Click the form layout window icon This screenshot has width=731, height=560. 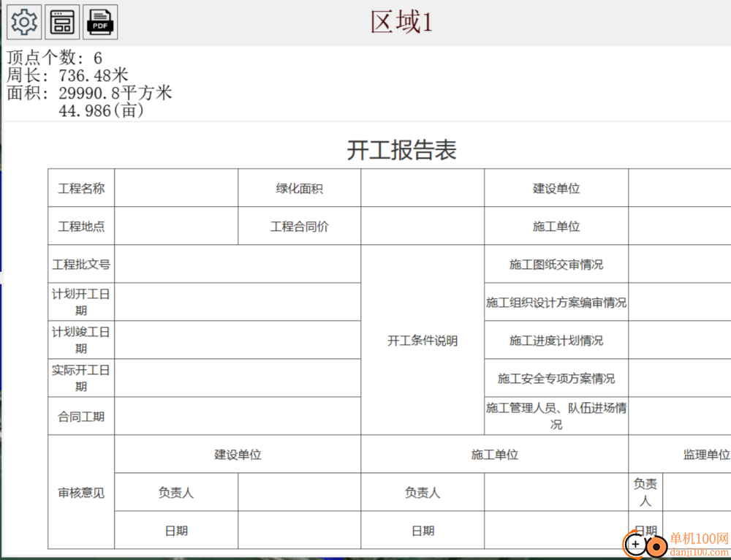tap(62, 22)
